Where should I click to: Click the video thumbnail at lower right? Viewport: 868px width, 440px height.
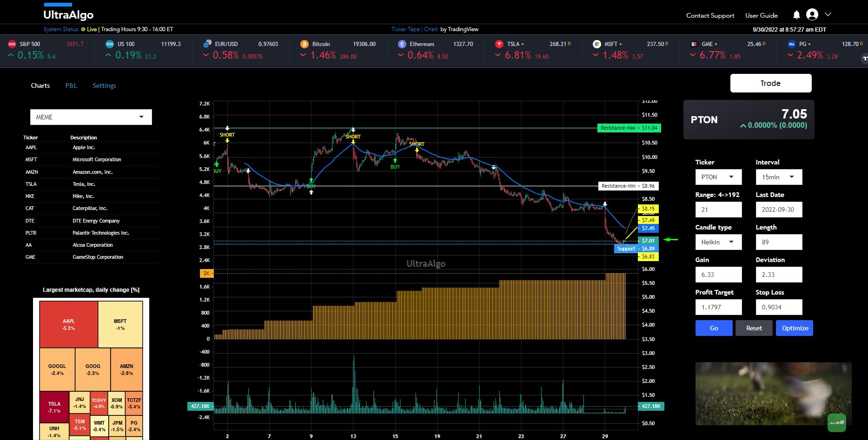click(x=773, y=394)
